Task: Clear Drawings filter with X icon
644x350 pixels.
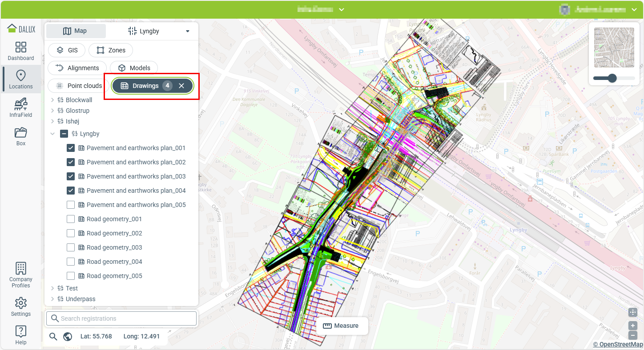Action: click(181, 86)
